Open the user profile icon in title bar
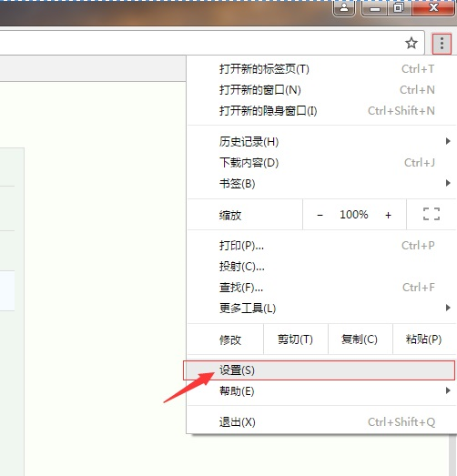457x476 pixels. tap(344, 7)
